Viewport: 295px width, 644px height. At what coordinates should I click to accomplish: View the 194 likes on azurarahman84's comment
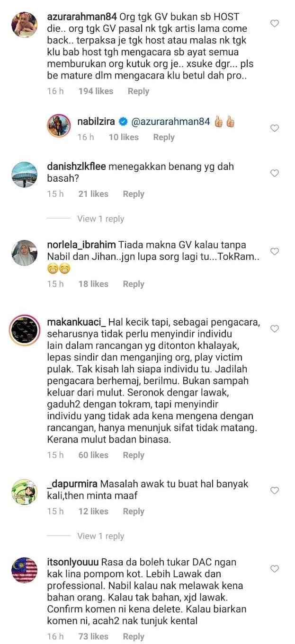[x=96, y=91]
